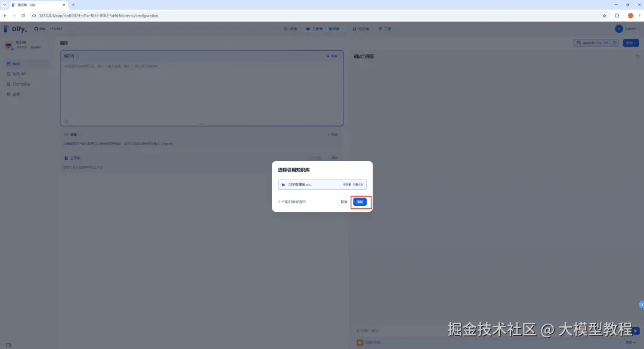Viewport: 644px width, 349px height.
Task: Expand the blue 发布 publish dropdown
Action: pos(631,43)
